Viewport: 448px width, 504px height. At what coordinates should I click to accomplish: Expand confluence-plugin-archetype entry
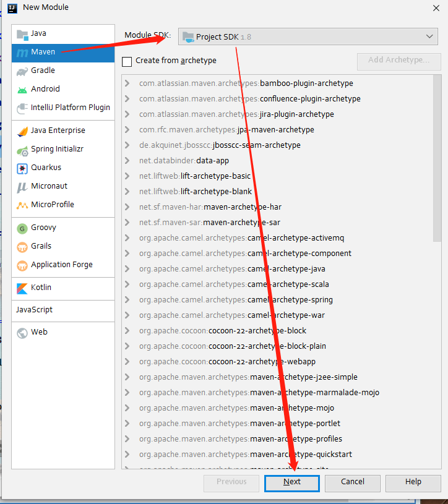(127, 99)
